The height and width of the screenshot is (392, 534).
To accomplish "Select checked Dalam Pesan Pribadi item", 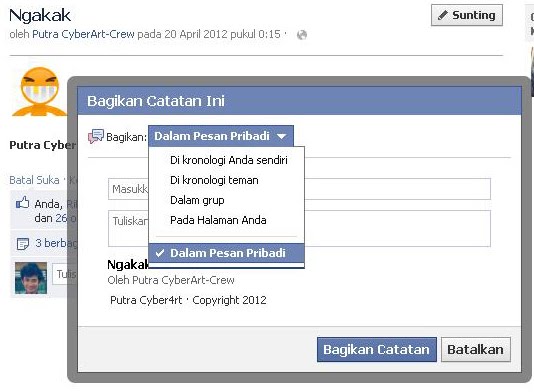I will point(226,253).
